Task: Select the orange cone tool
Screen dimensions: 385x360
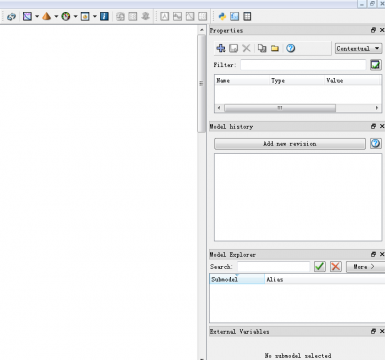Action: (47, 16)
